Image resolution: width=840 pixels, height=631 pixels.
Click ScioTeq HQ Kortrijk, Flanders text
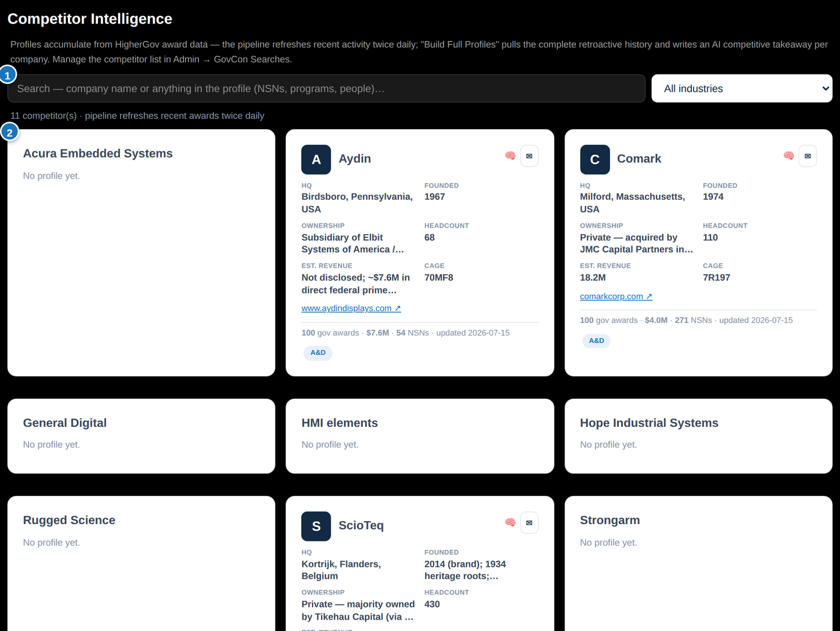(x=341, y=570)
